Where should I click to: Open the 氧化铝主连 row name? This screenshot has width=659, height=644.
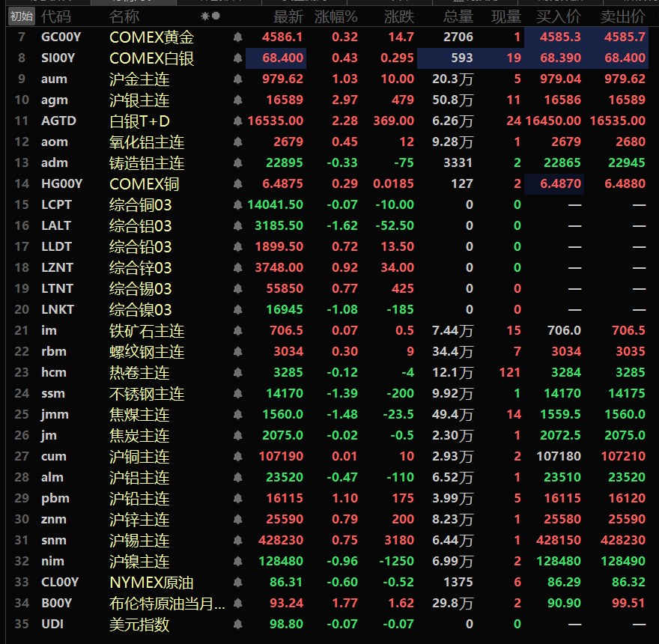click(x=147, y=142)
